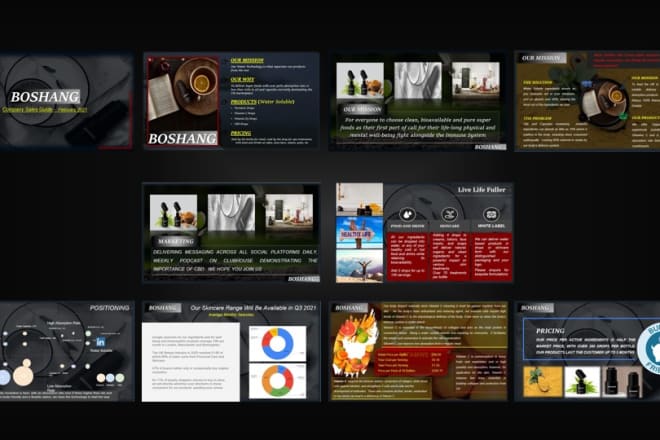Open the slide with book and tea photo

tap(231, 101)
